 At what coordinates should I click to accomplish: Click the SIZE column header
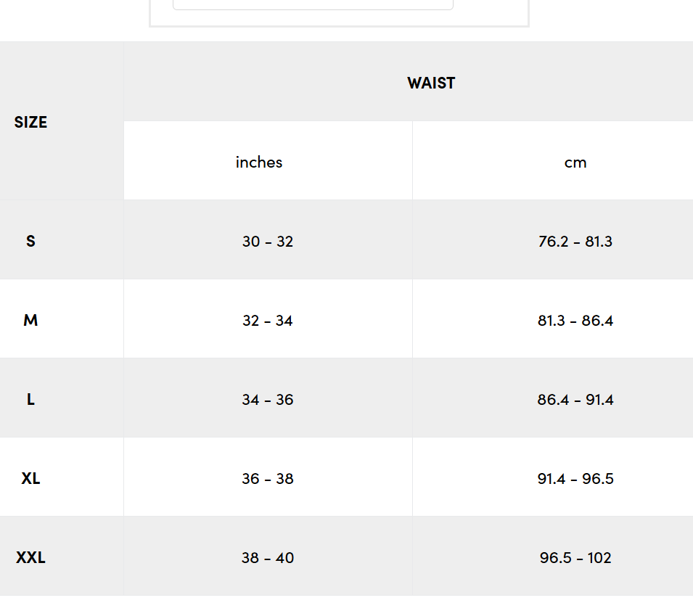pos(30,122)
